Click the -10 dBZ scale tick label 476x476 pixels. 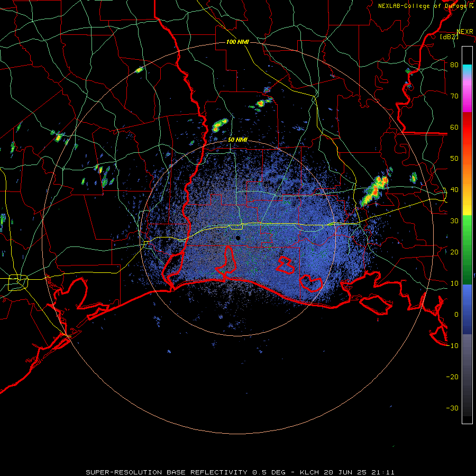click(452, 346)
